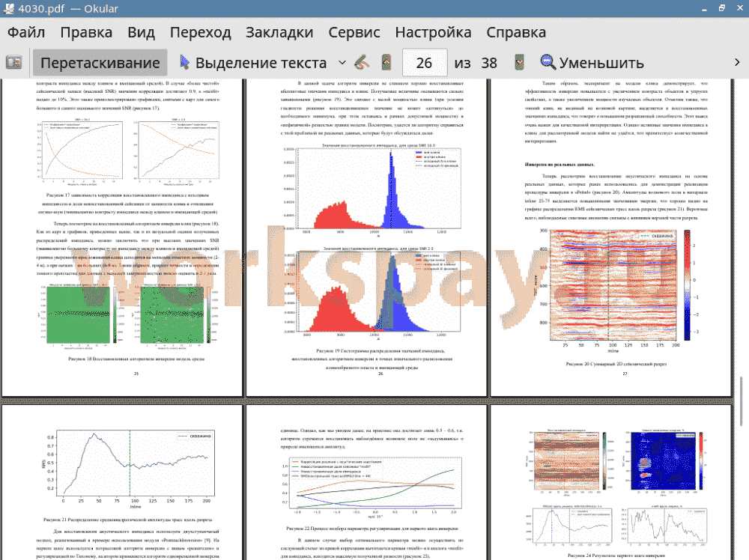Go to the next page
The height and width of the screenshot is (560, 749).
coord(519,63)
